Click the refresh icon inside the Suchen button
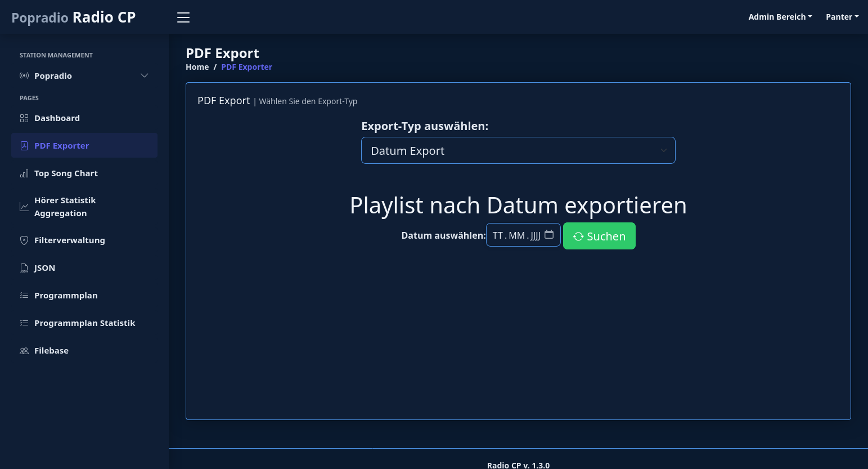Screen dimensions: 868x469 (578, 236)
